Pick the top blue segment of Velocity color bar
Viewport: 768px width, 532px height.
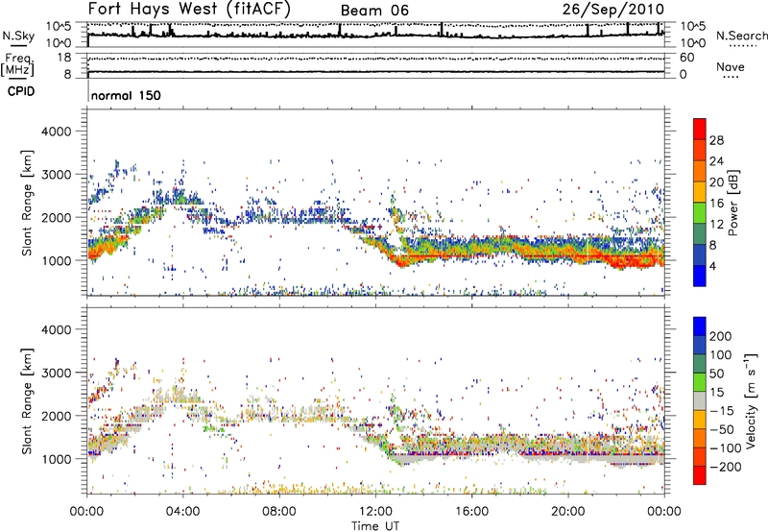coord(700,326)
